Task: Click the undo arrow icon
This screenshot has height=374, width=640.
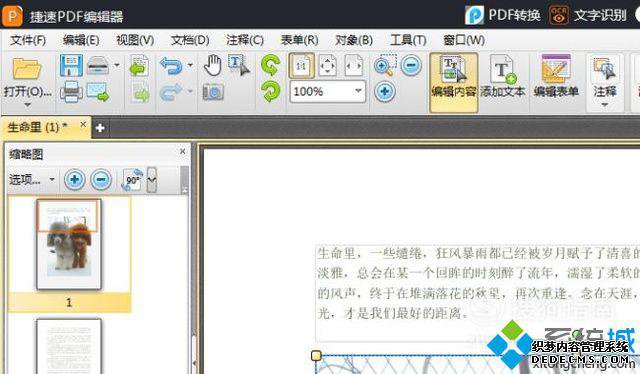Action: pyautogui.click(x=171, y=66)
